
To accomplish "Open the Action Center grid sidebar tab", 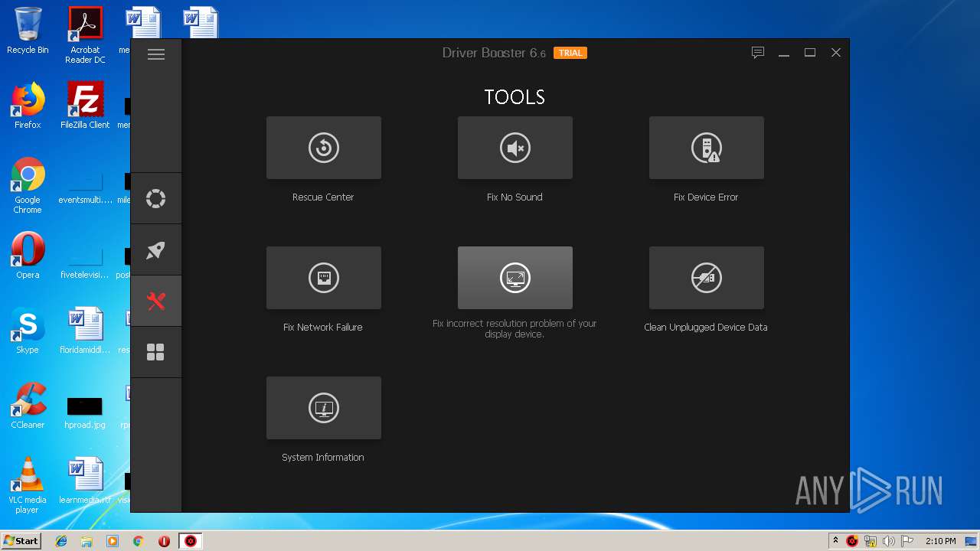I will click(x=156, y=353).
